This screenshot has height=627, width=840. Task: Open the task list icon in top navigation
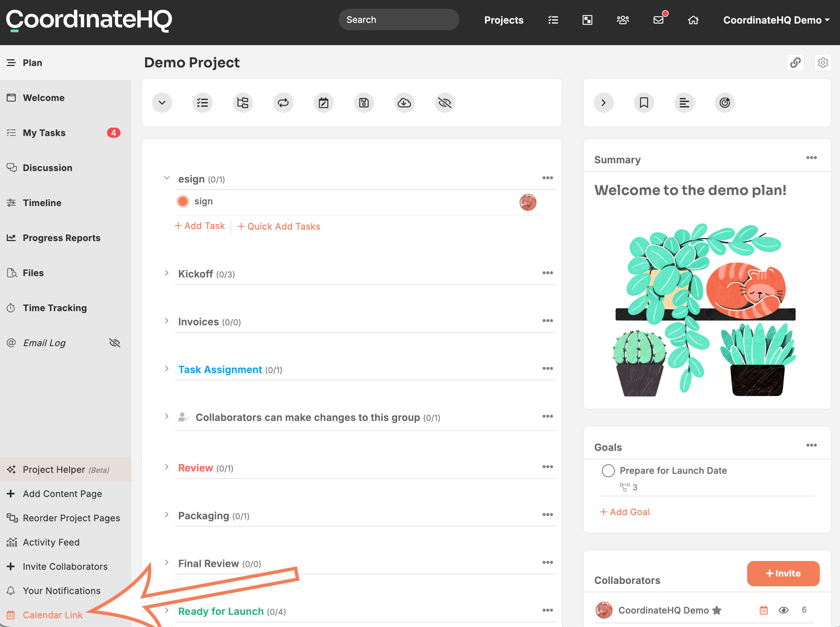553,20
